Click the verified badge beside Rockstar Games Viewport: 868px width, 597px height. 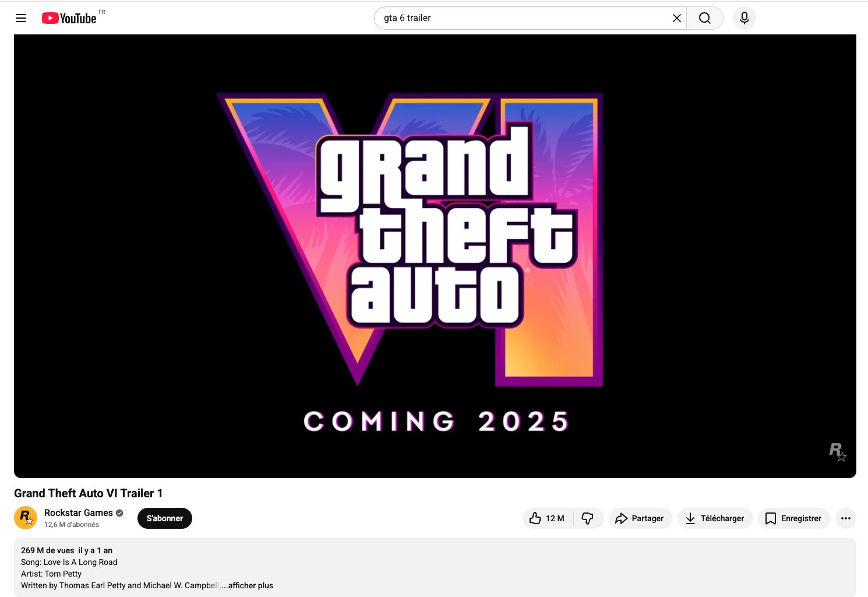click(x=119, y=513)
